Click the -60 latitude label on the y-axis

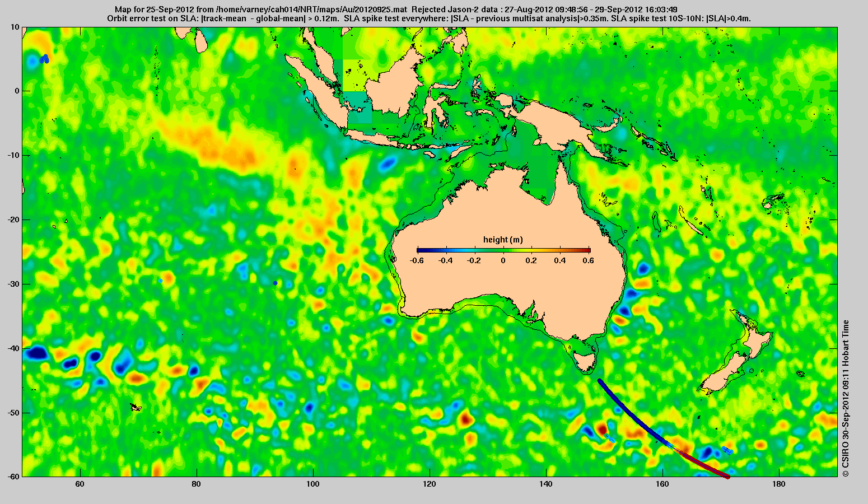[x=13, y=477]
